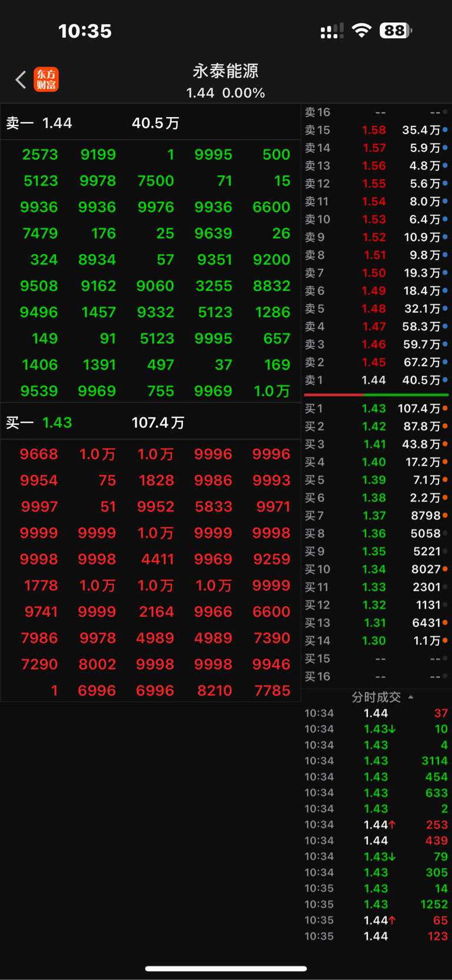The image size is (452, 980).
Task: Tap the 卖12 volume 5.6万
Action: tap(424, 184)
